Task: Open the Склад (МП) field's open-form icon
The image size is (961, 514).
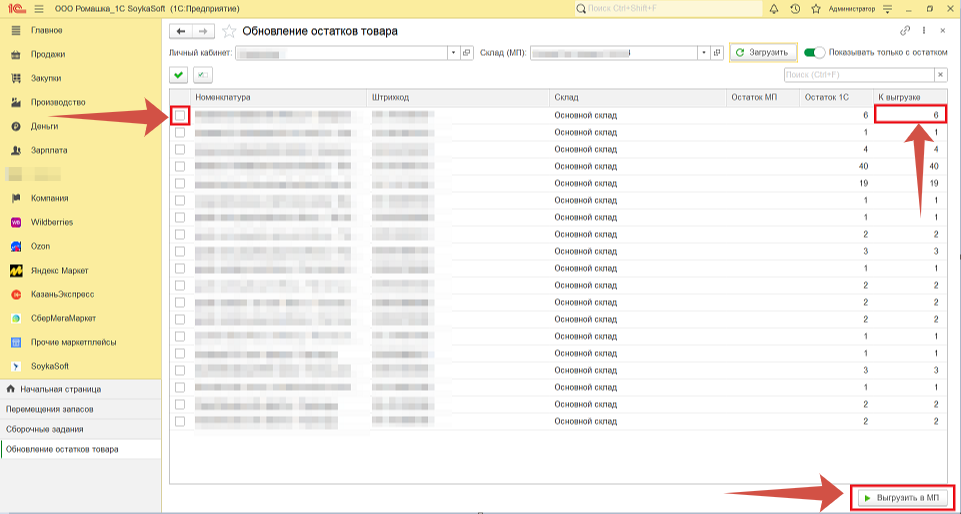Action: (717, 52)
